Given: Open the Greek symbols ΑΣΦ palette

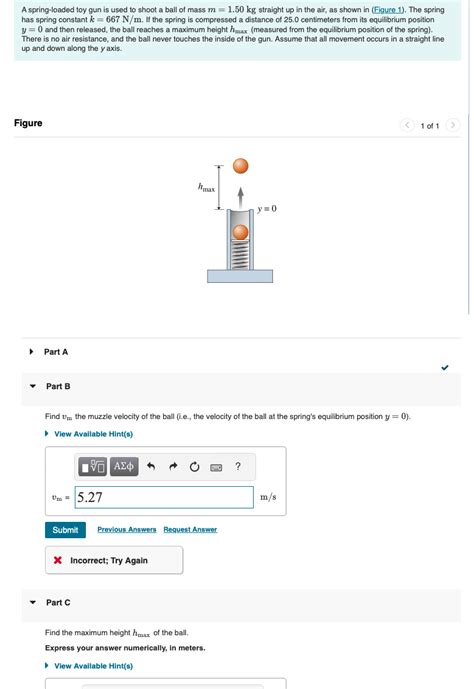Looking at the screenshot, I should click(x=124, y=466).
